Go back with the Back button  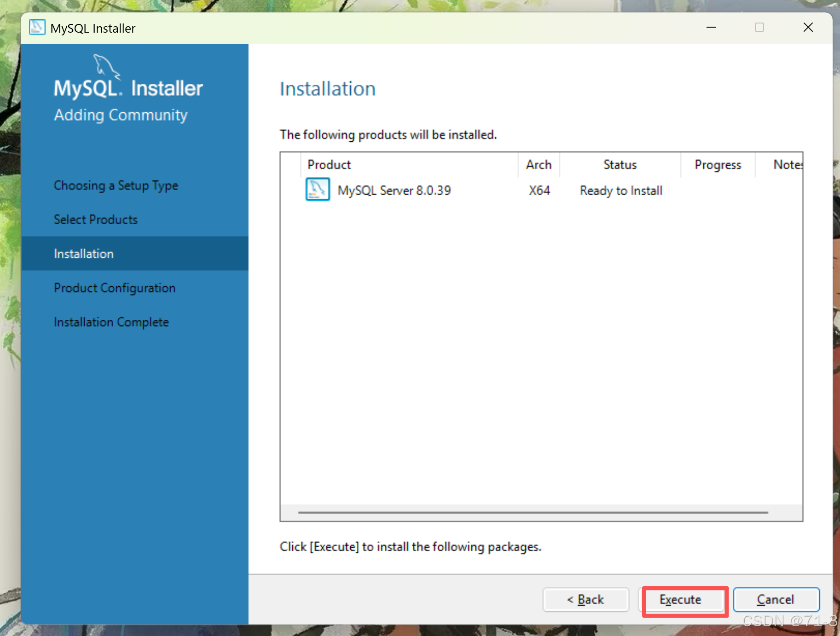(585, 600)
